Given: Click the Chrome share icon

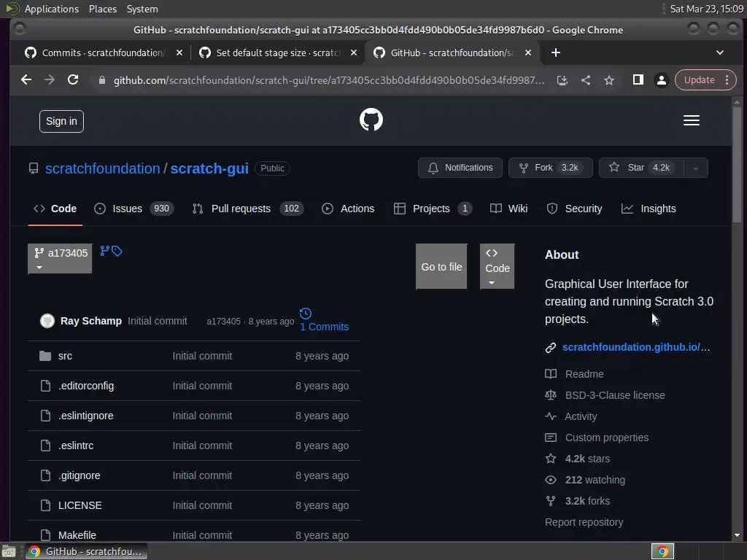Looking at the screenshot, I should (x=586, y=80).
